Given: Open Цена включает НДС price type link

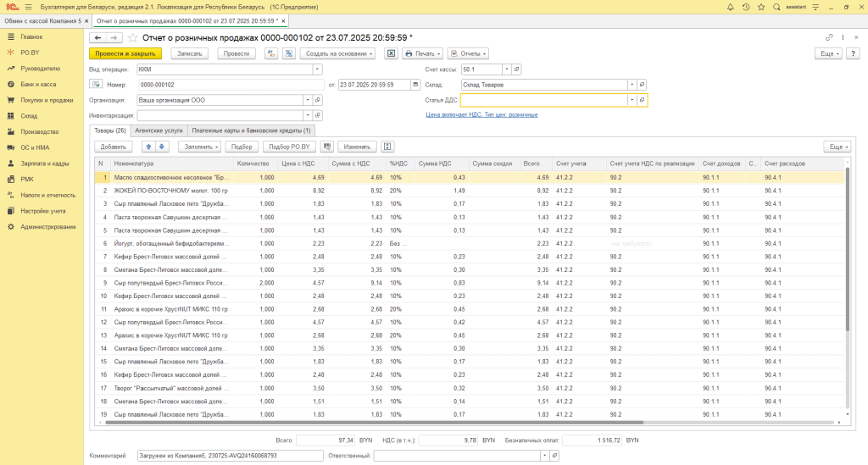Looking at the screenshot, I should pyautogui.click(x=481, y=114).
